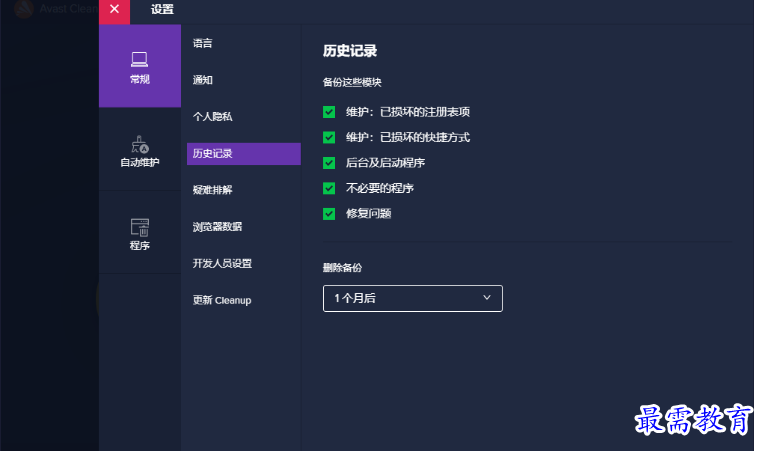Open the 自动维护 broom icon section

139,144
